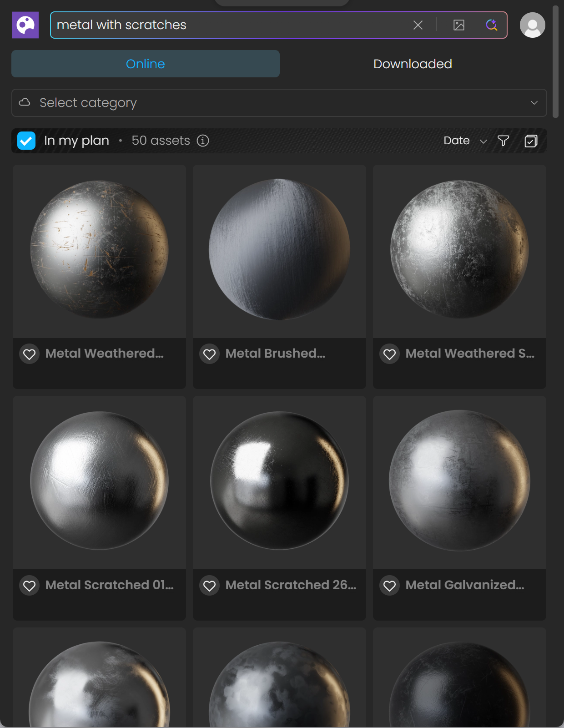
Task: Open the user profile avatar
Action: (x=533, y=25)
